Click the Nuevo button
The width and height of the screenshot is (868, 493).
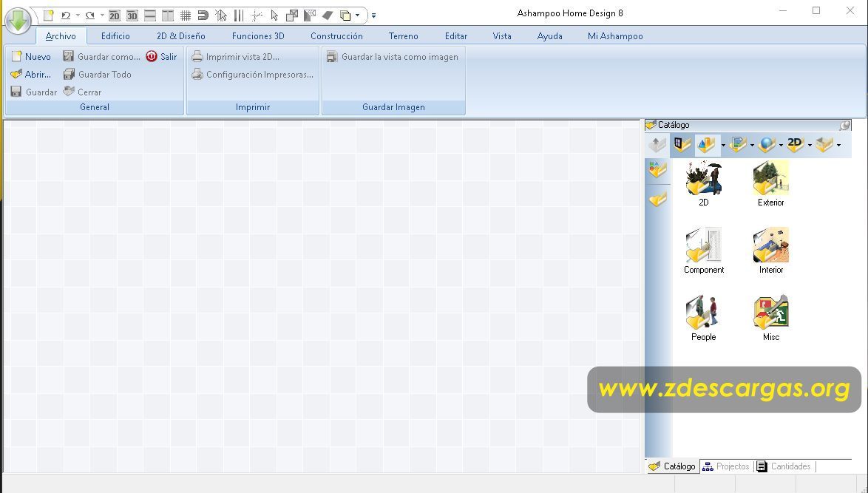click(31, 56)
